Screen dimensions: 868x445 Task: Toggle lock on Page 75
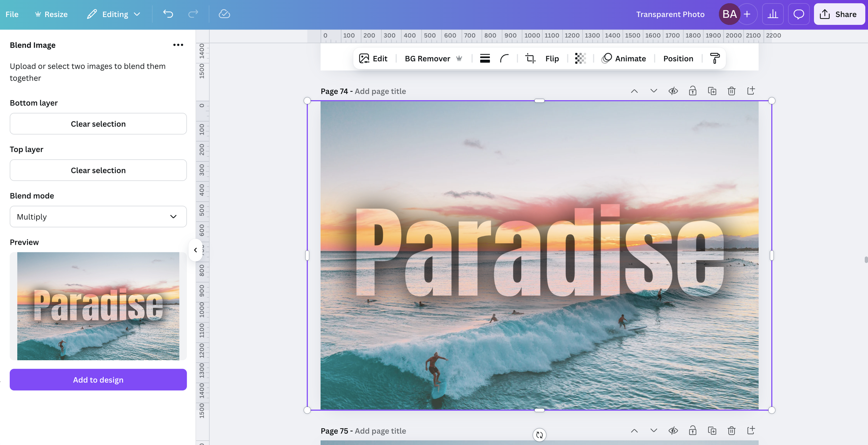click(692, 431)
